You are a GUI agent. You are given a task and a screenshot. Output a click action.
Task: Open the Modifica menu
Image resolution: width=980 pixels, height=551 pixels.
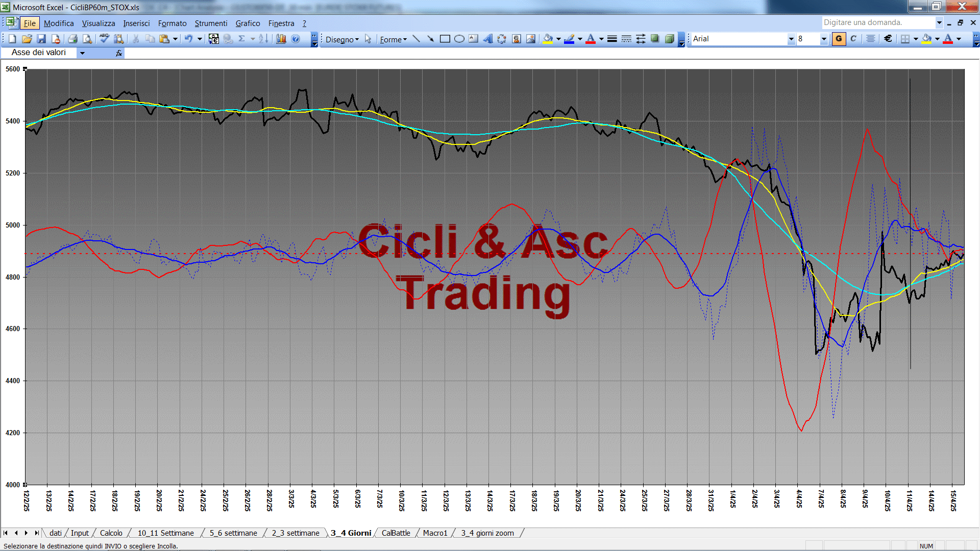click(x=59, y=23)
